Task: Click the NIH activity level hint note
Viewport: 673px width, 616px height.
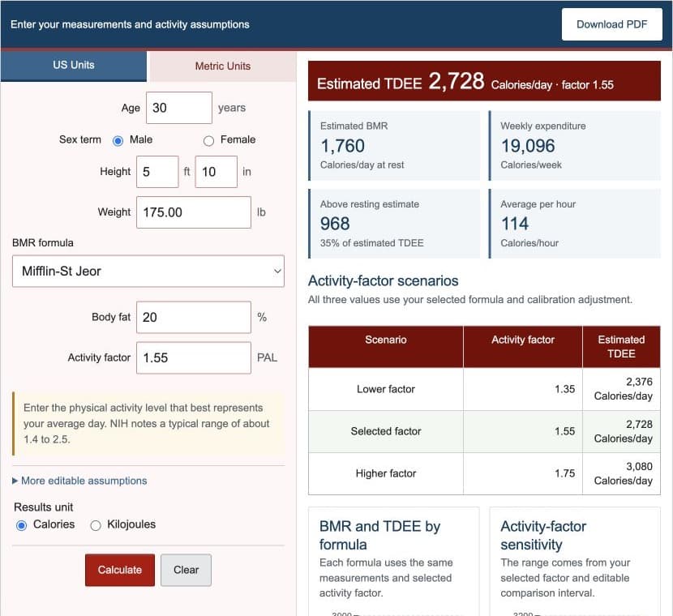Action: click(x=148, y=423)
